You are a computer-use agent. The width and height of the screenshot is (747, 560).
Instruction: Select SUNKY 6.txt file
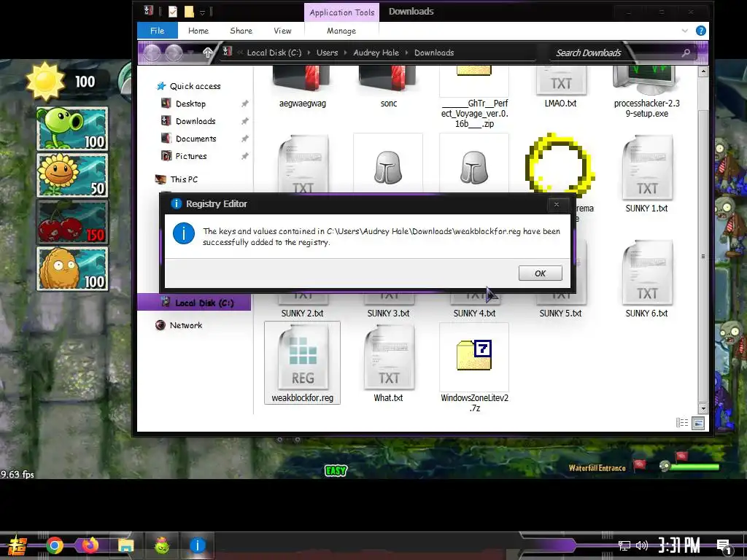646,279
